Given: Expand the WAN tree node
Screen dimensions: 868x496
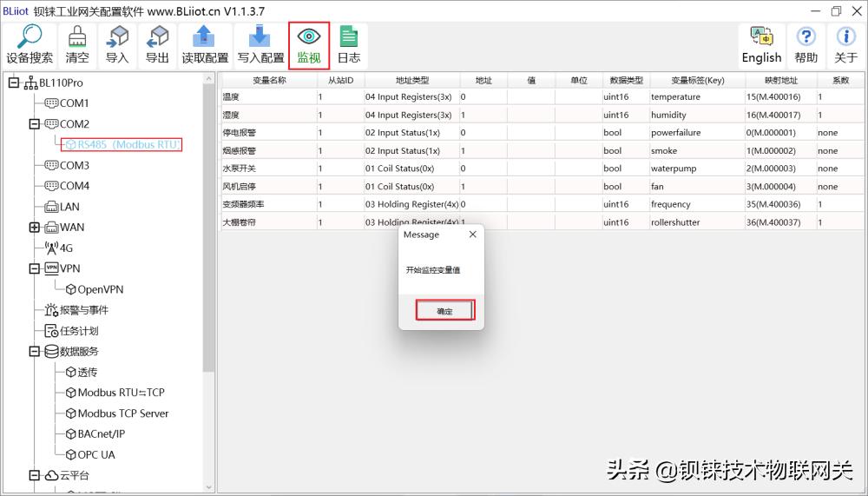Looking at the screenshot, I should coord(35,228).
